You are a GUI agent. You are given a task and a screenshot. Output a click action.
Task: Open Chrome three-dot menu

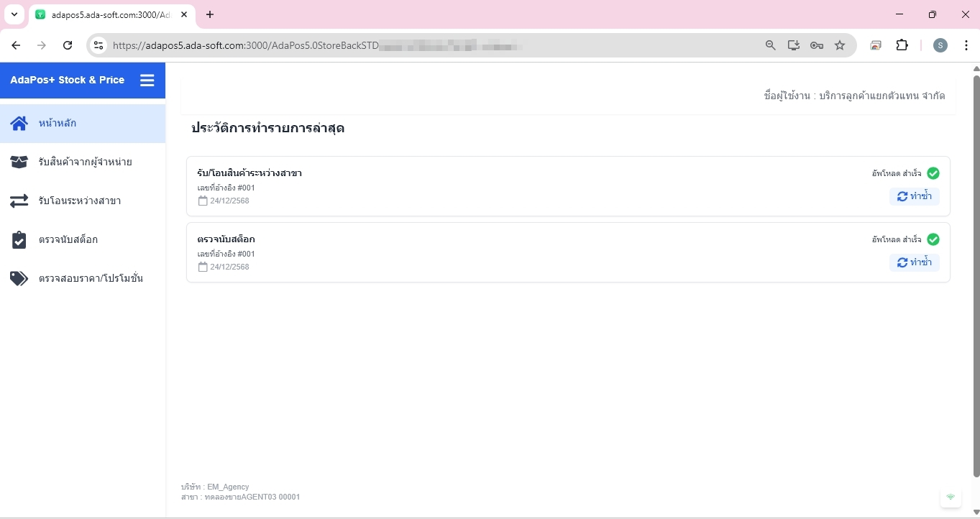tap(966, 45)
